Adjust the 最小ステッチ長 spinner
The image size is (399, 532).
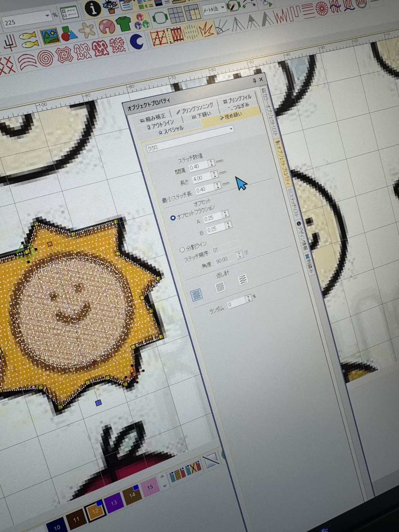point(218,186)
